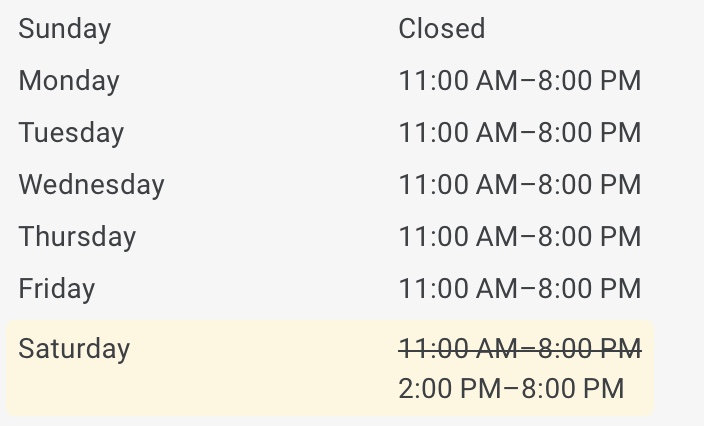The image size is (704, 426).
Task: Select Wednesday's 11:00 AM–8:00 PM hours
Action: [520, 184]
